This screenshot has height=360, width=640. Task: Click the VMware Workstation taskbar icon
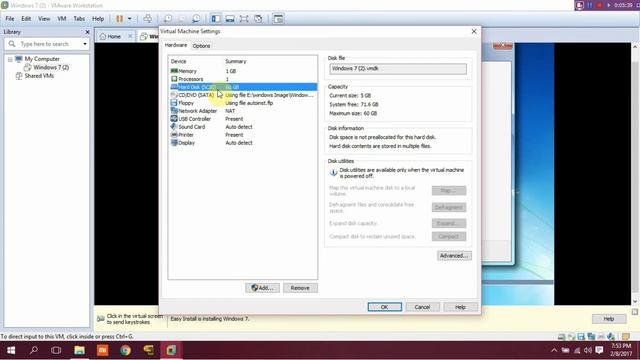(171, 350)
